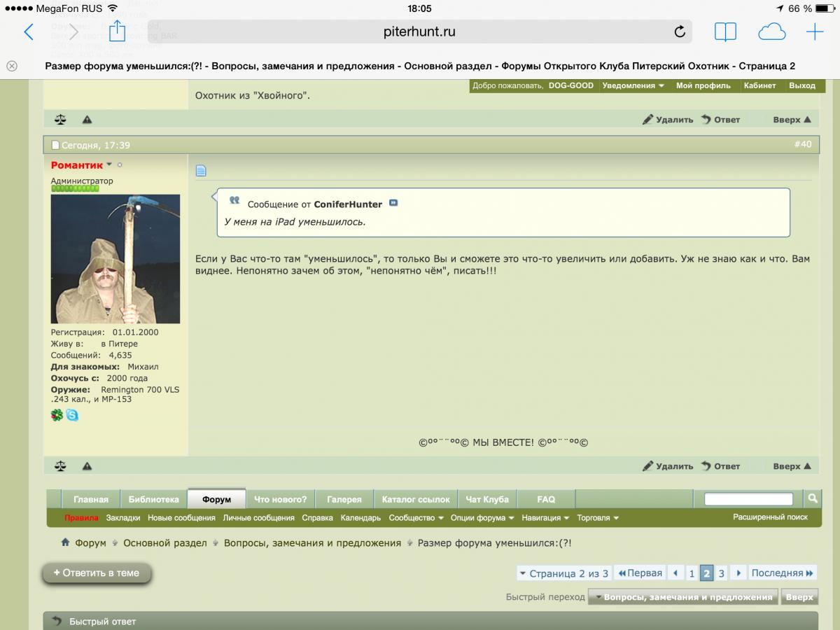Open Библиотека tab
The width and height of the screenshot is (840, 630).
click(153, 499)
